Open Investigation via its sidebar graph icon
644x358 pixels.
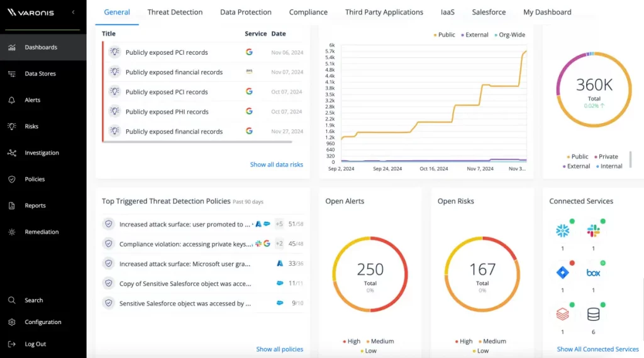[x=11, y=153]
